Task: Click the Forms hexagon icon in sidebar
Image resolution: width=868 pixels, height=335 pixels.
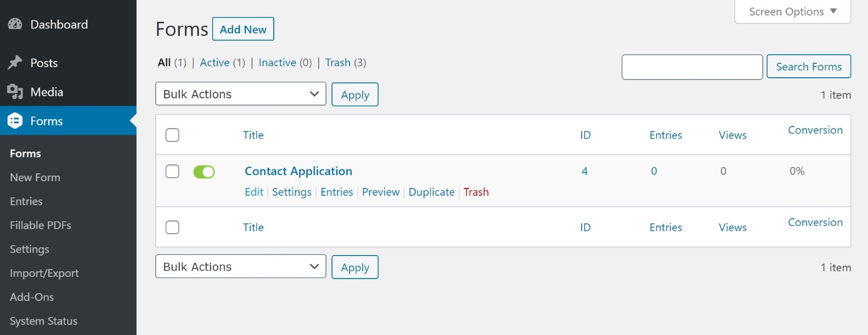Action: pos(15,121)
